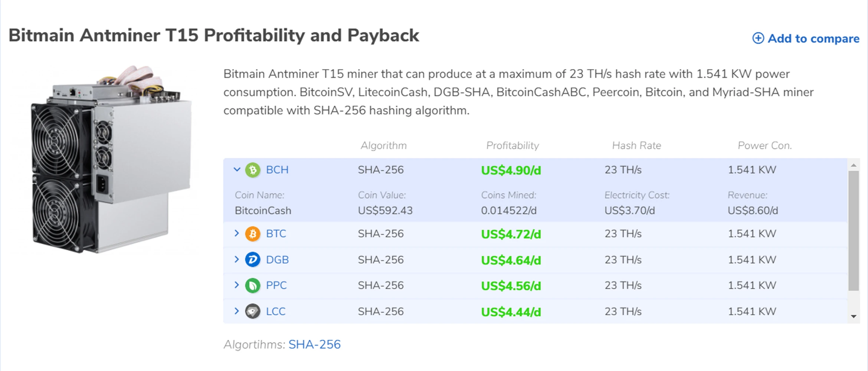Image resolution: width=868 pixels, height=371 pixels.
Task: Click the grey LitecoinCash coin icon
Action: tap(253, 312)
